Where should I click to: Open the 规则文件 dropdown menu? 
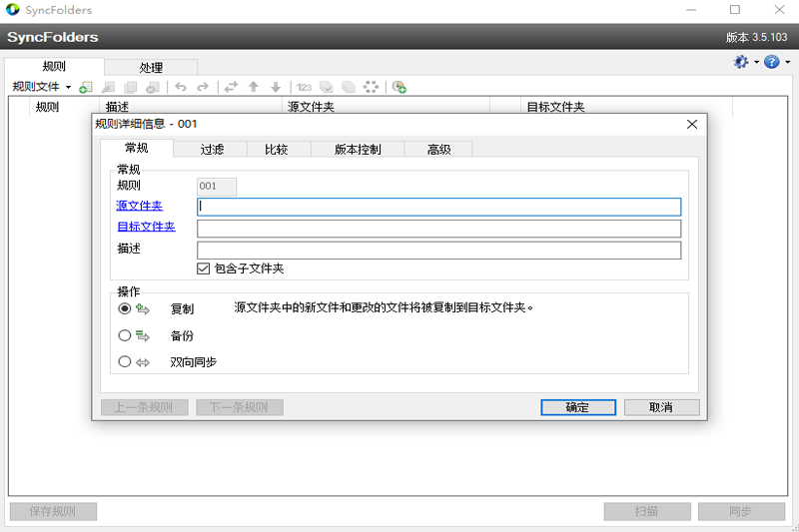tap(41, 87)
